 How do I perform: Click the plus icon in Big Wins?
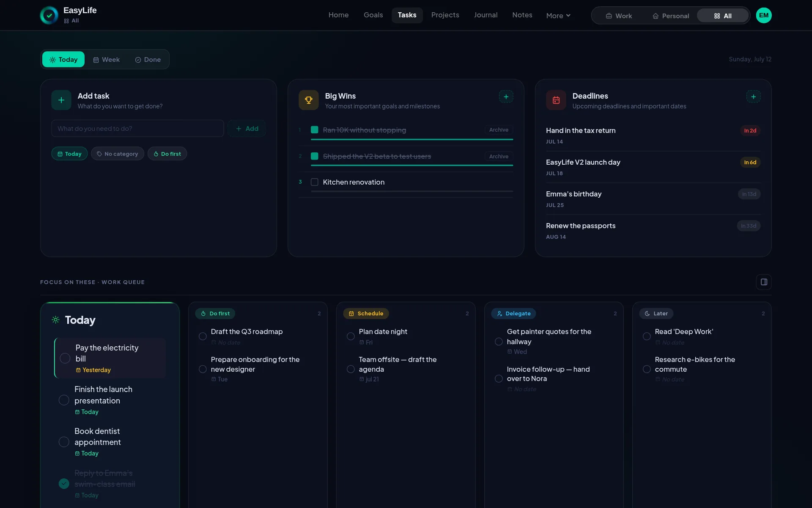pos(506,97)
